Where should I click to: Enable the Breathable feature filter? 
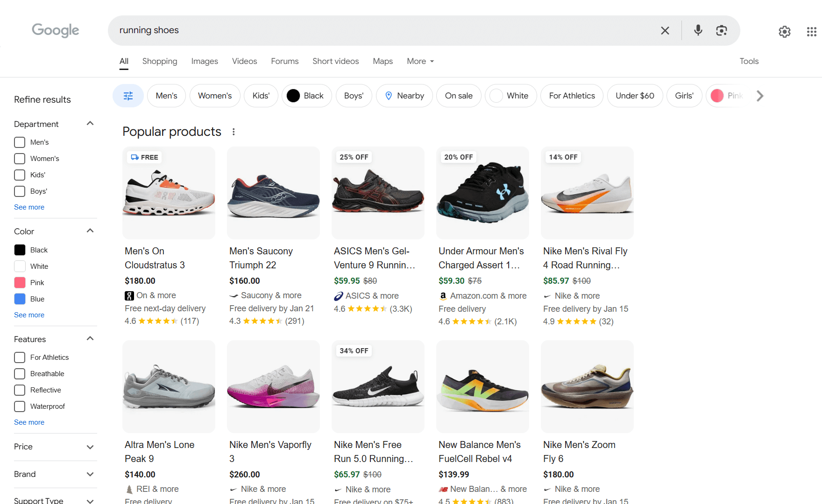point(19,373)
